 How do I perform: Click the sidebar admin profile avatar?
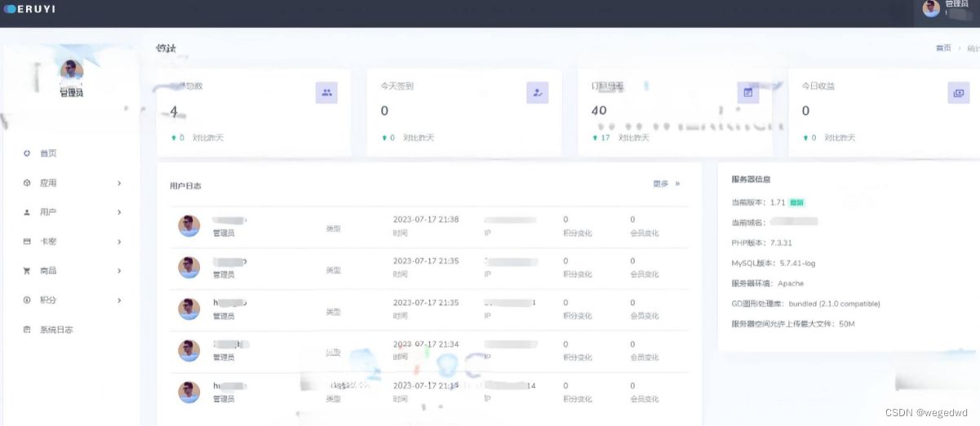[x=72, y=71]
